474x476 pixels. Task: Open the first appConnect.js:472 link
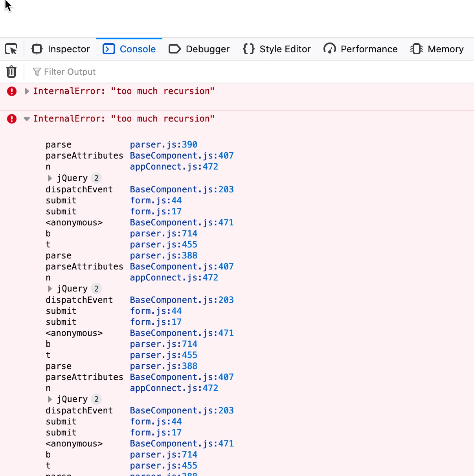point(174,167)
